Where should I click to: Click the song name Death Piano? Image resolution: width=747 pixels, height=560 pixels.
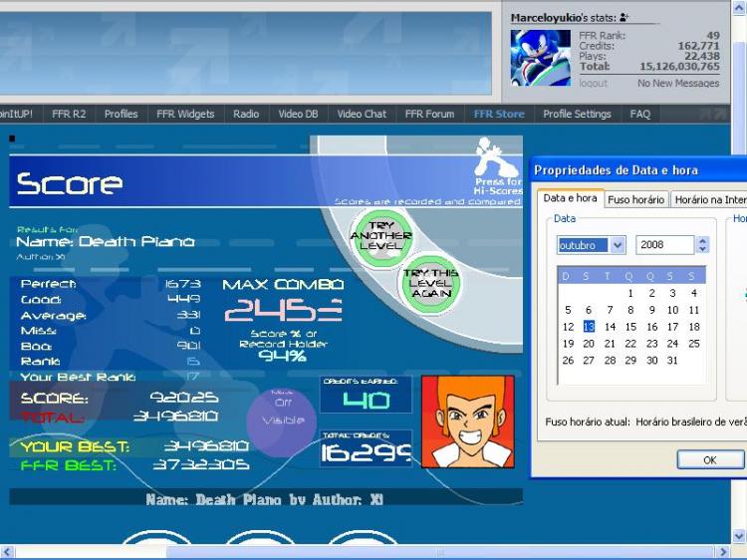(136, 241)
